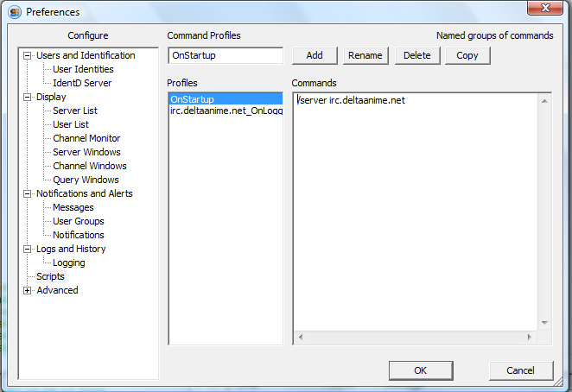Delete the OnStartup profile
This screenshot has width=572, height=392.
(x=417, y=55)
